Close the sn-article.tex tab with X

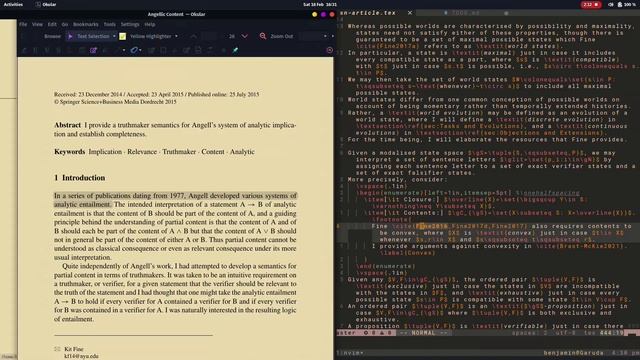click(410, 13)
